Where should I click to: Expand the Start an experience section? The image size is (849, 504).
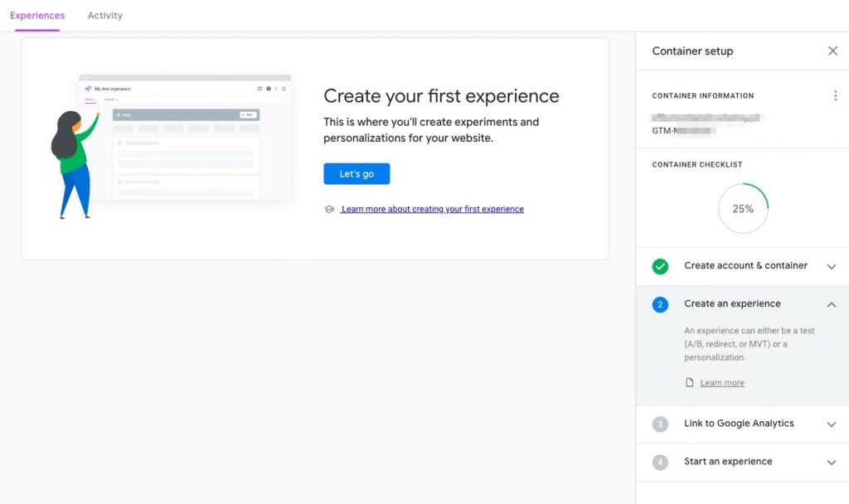pyautogui.click(x=832, y=462)
